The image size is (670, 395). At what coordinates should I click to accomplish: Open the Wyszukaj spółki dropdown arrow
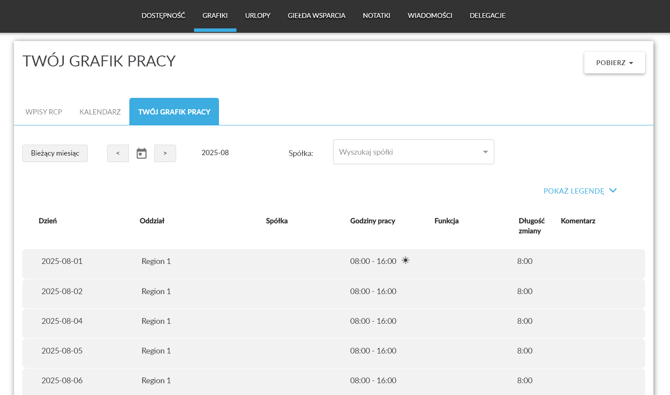click(485, 152)
